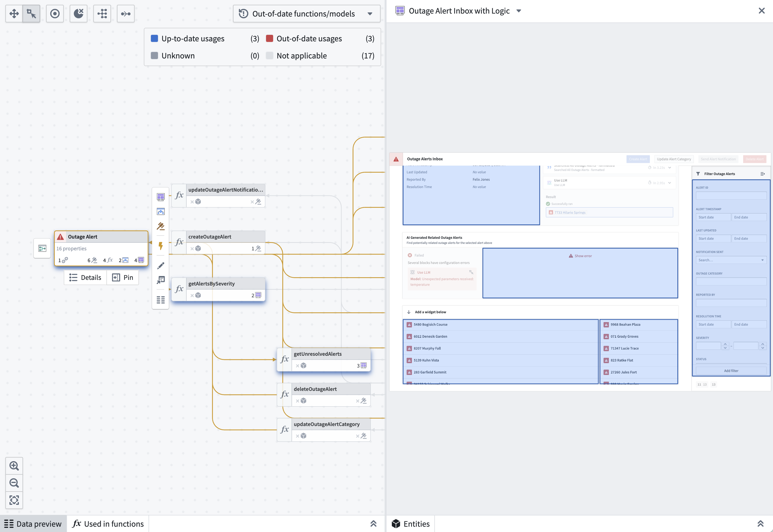Screen dimensions: 773x532
Task: Increment the Severity minimum stepper
Action: point(725,344)
